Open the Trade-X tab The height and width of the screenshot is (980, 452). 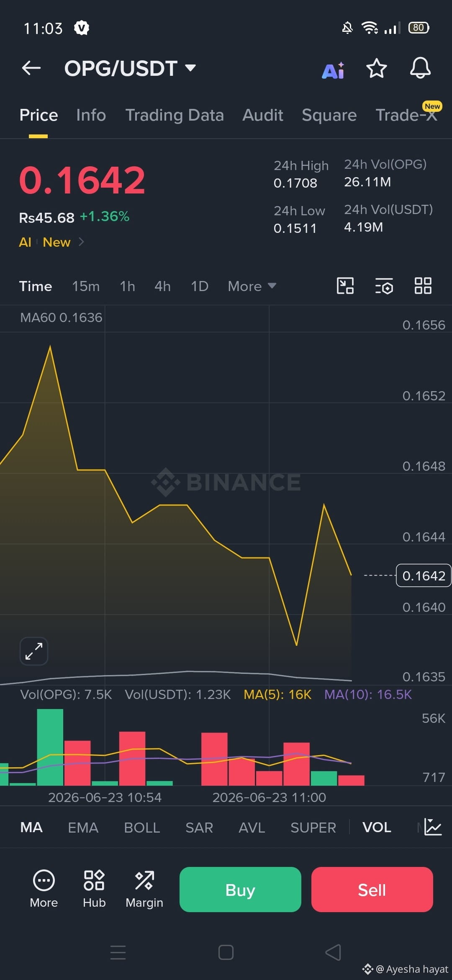click(x=407, y=115)
